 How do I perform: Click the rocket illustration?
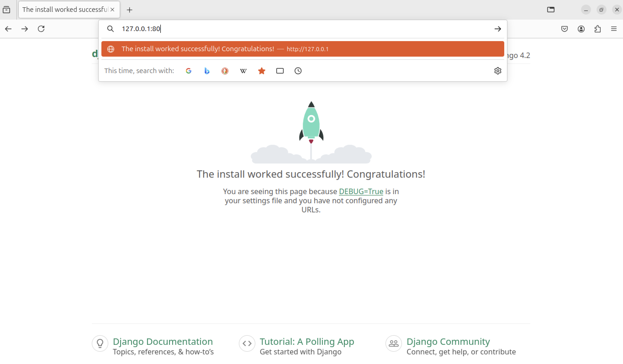click(x=311, y=132)
